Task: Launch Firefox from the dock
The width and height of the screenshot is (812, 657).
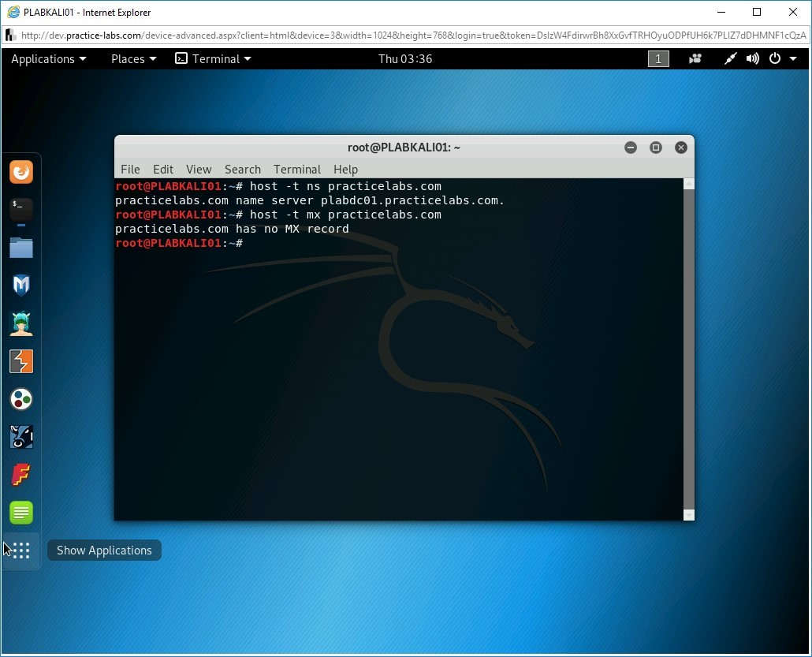Action: click(21, 172)
